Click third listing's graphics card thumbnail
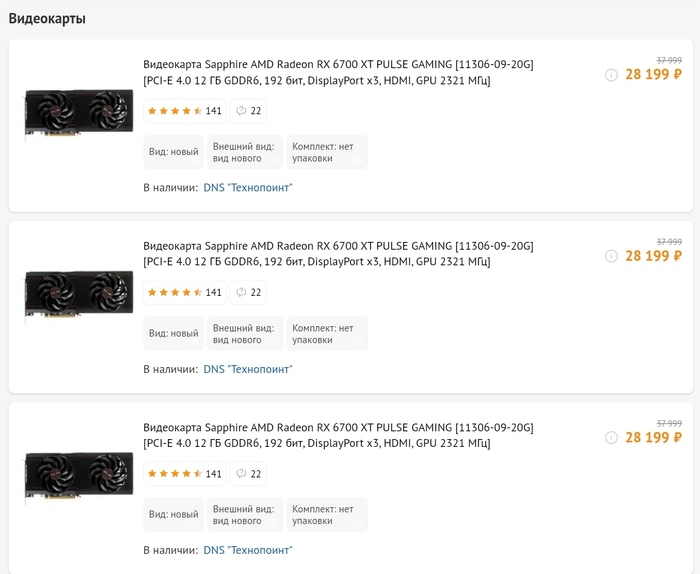The width and height of the screenshot is (700, 574). click(79, 476)
